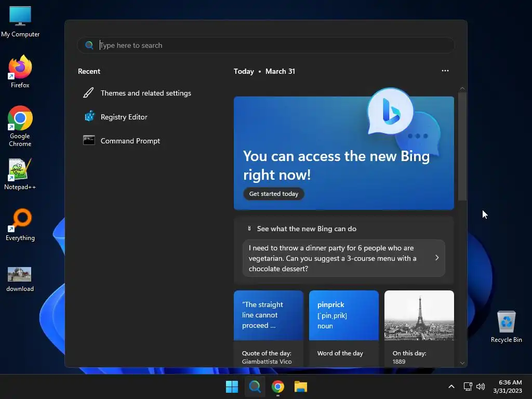Open Chrome from the taskbar
The width and height of the screenshot is (532, 399).
click(x=278, y=387)
